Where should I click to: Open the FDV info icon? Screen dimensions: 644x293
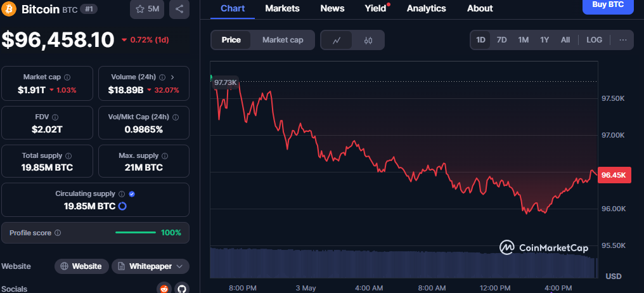click(x=55, y=117)
